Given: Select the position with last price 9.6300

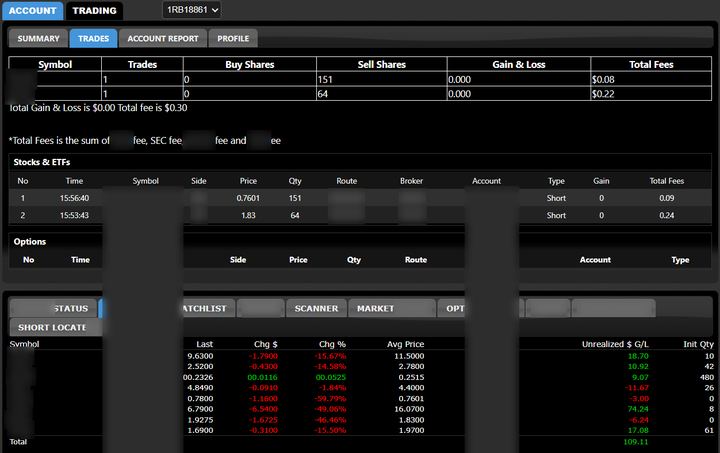Looking at the screenshot, I should pos(360,356).
